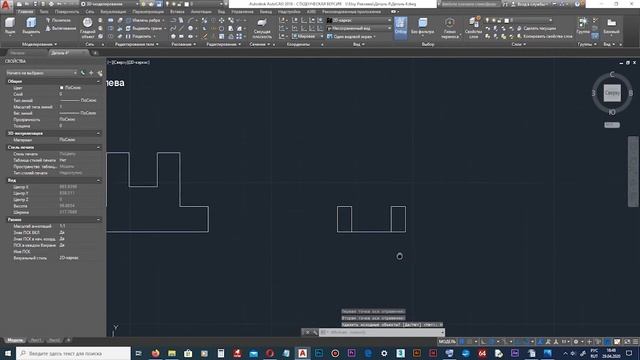640x360 pixels.
Task: Toggle the layer lock icon in layer dropdown
Action: pos(500,20)
